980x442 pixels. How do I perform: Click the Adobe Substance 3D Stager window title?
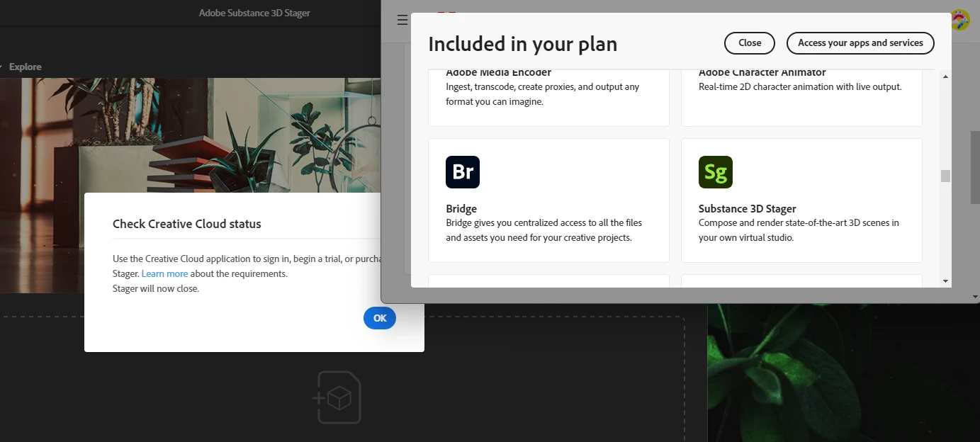[x=254, y=13]
